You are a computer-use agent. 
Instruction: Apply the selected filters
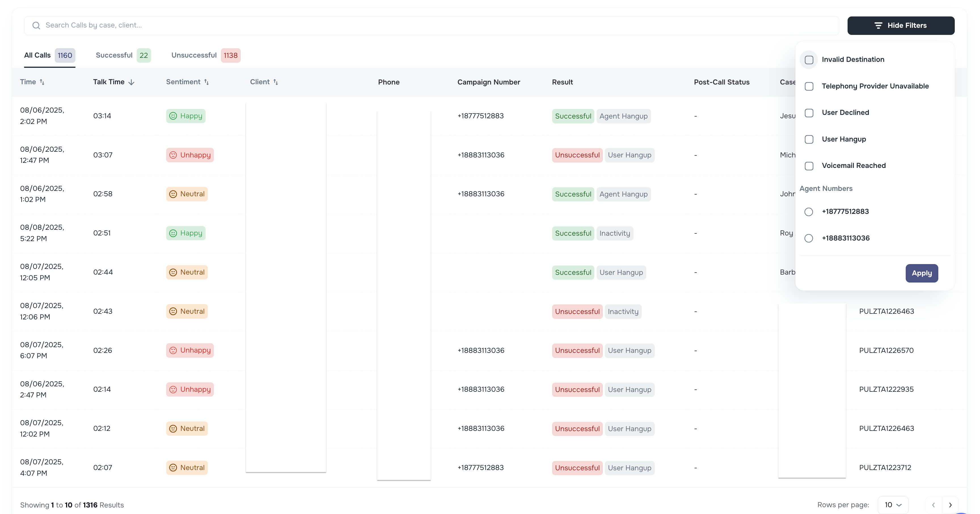922,273
